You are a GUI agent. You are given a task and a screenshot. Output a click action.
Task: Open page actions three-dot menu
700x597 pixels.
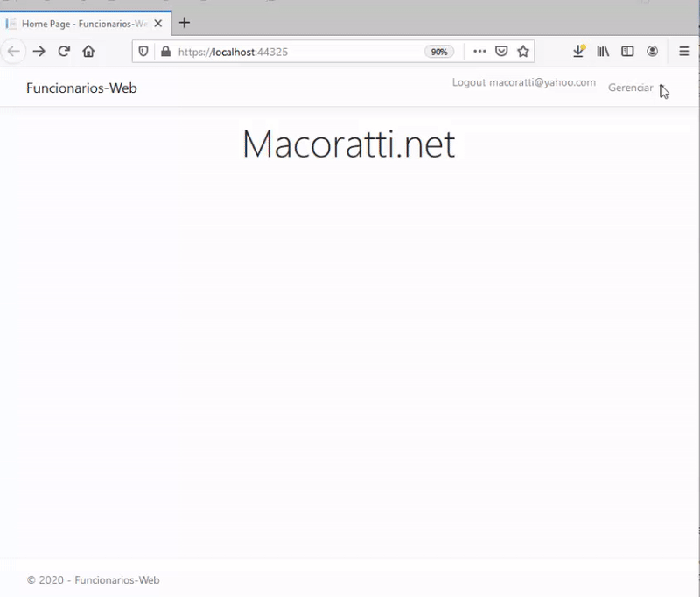click(479, 52)
